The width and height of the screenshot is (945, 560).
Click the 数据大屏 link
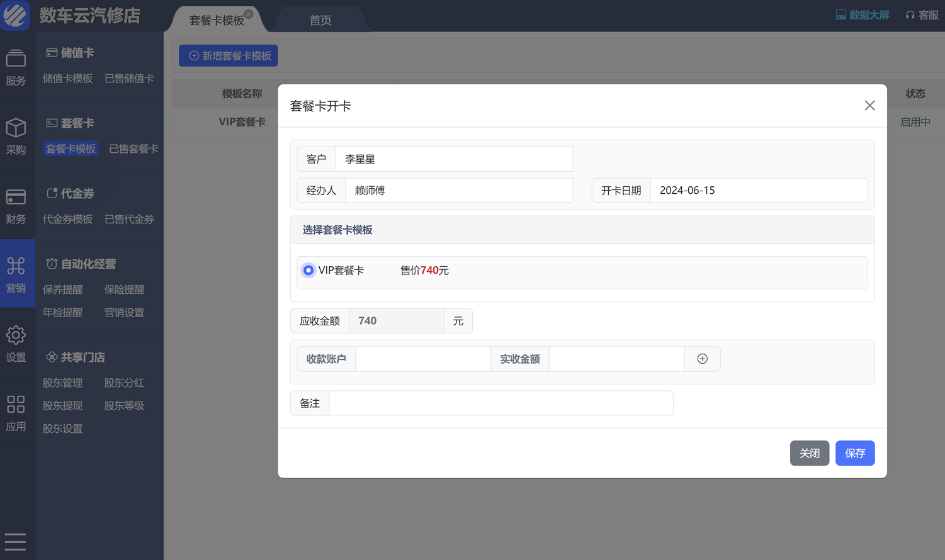(x=863, y=15)
